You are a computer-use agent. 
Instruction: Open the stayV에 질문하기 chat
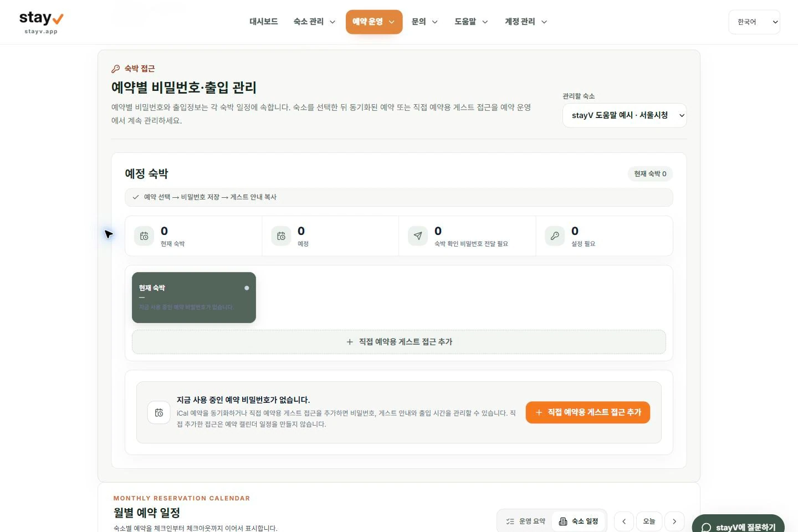click(x=738, y=525)
